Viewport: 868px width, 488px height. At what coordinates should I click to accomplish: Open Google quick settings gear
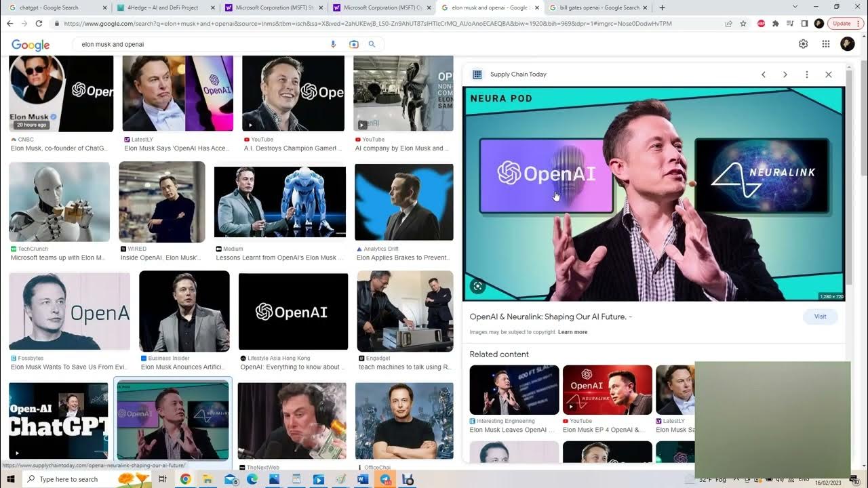(803, 44)
